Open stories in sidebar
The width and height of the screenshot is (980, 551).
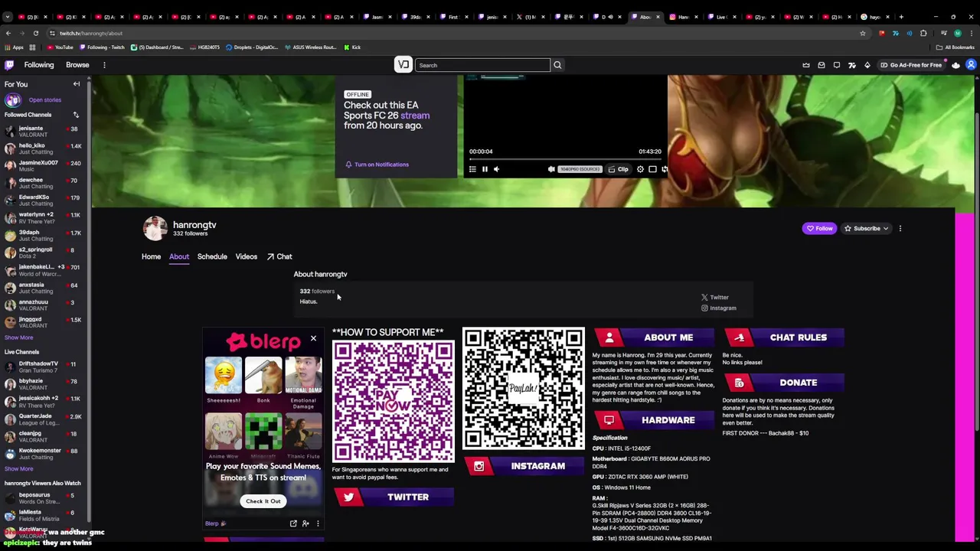click(44, 99)
